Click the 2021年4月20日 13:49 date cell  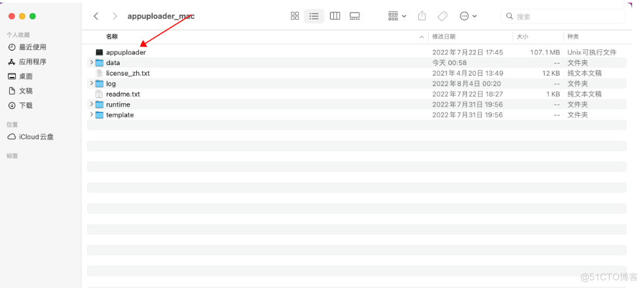(x=468, y=73)
